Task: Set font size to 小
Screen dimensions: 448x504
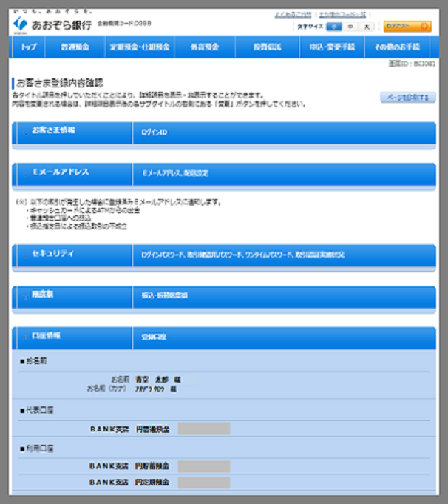Action: pos(334,27)
